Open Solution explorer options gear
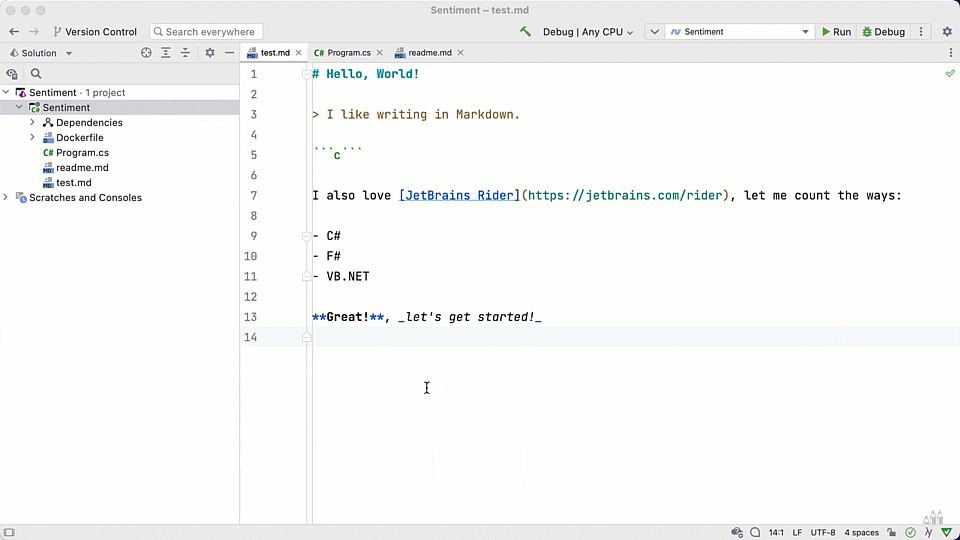Viewport: 960px width, 540px height. pos(210,53)
